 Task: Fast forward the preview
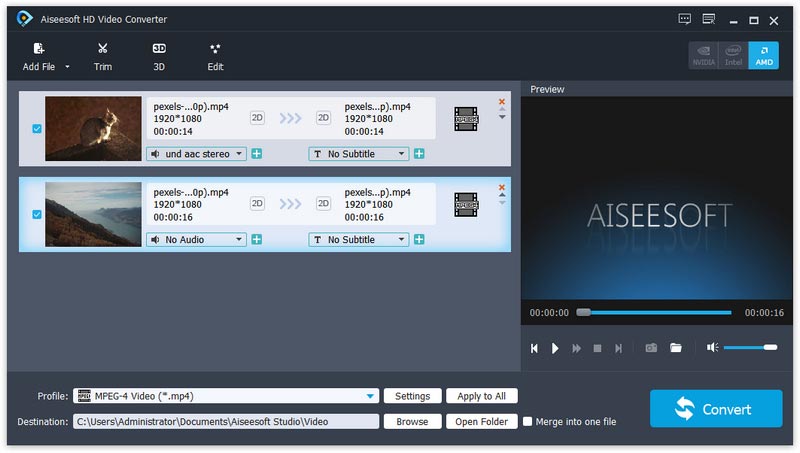pyautogui.click(x=577, y=348)
